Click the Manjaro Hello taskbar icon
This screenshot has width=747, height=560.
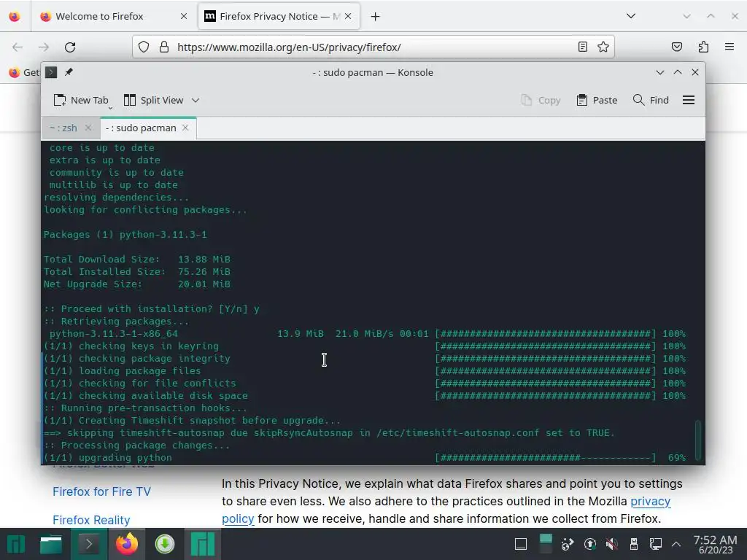[203, 544]
